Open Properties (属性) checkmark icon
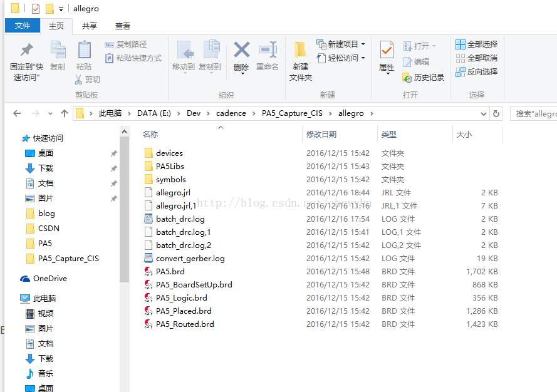 pos(387,51)
